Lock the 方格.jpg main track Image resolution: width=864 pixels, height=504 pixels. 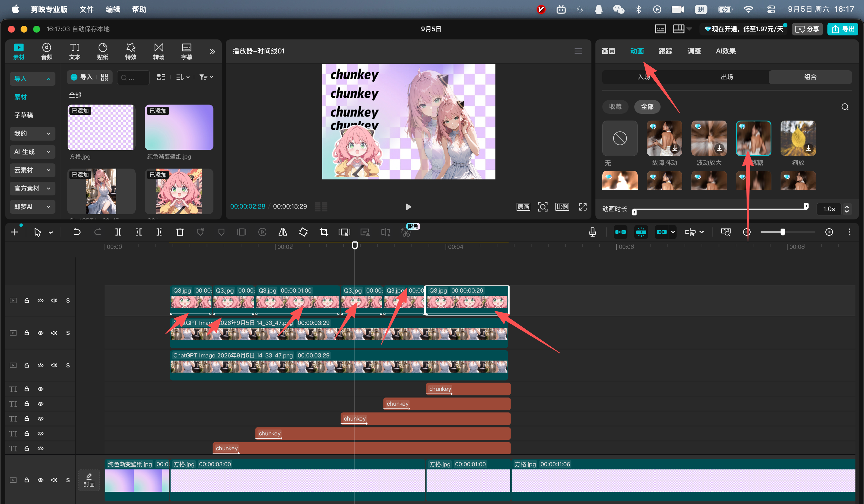[27, 480]
